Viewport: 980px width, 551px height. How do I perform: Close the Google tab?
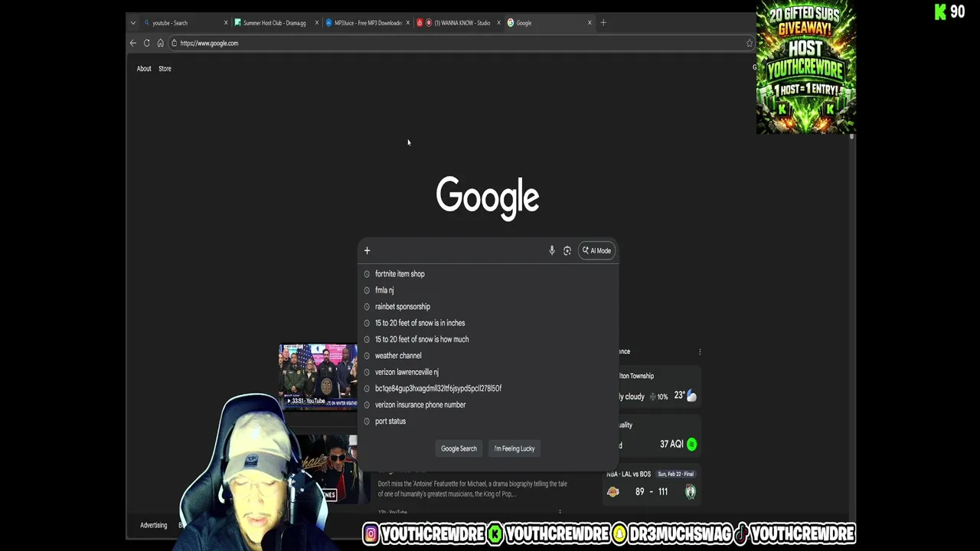[590, 23]
